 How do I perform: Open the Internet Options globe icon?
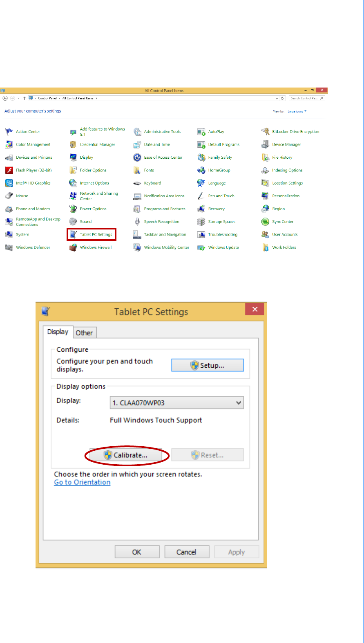coord(73,183)
